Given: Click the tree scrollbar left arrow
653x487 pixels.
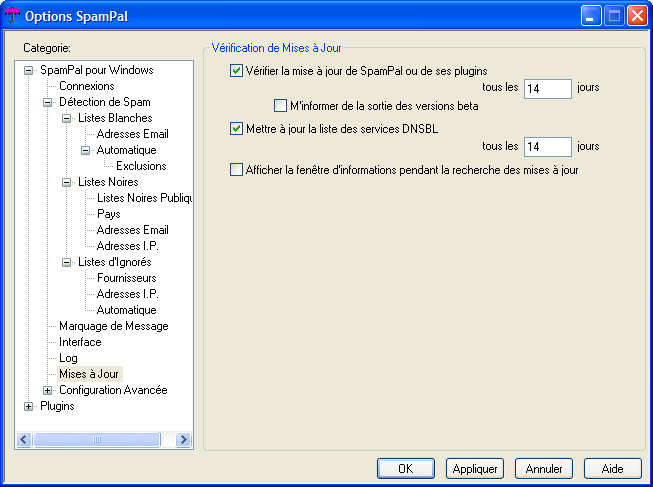Looking at the screenshot, I should (x=24, y=440).
